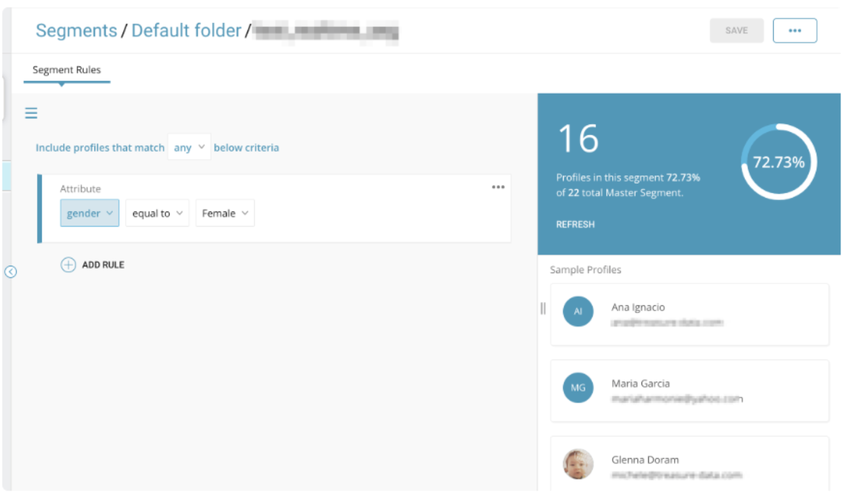Open the rule's three-dot options menu
Image resolution: width=843 pixels, height=504 pixels.
coord(498,187)
